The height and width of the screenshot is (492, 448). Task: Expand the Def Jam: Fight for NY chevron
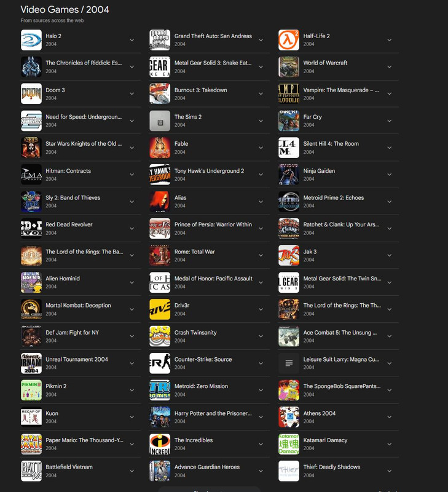pos(132,336)
